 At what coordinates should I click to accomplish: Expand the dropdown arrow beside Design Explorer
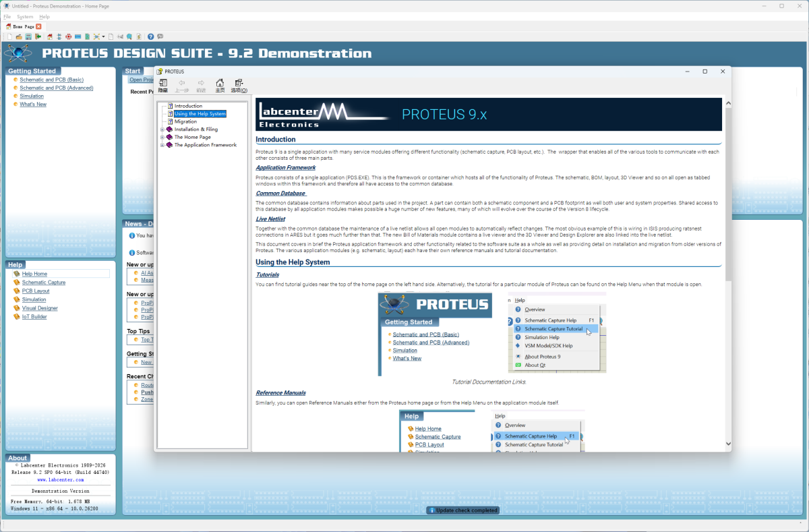coord(103,36)
